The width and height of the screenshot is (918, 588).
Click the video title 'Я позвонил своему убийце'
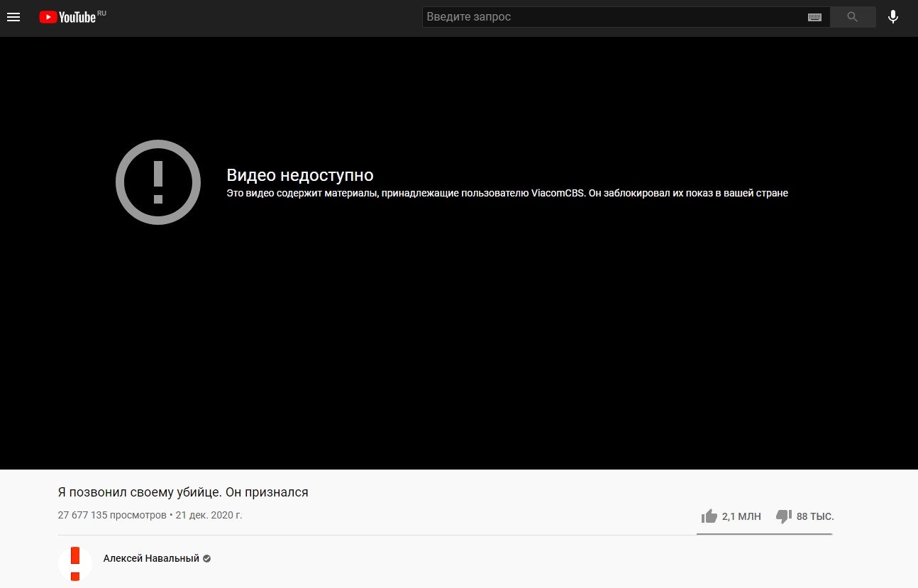click(183, 492)
